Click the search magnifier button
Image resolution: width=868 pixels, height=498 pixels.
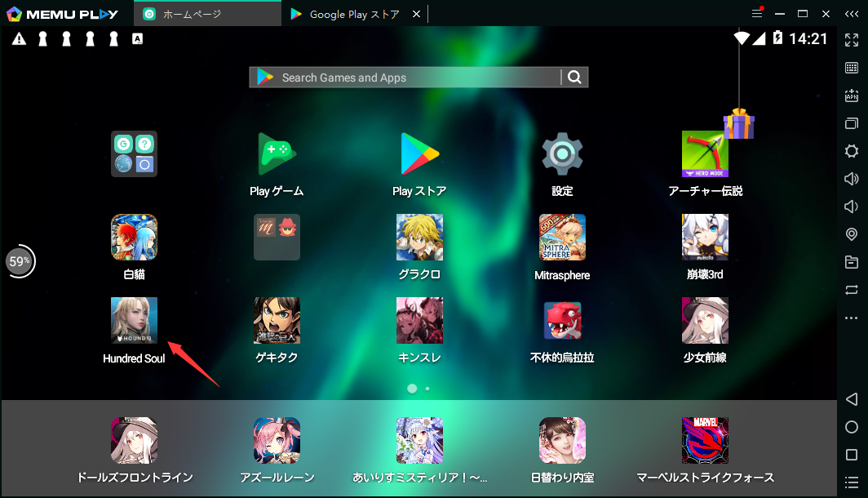coord(575,77)
